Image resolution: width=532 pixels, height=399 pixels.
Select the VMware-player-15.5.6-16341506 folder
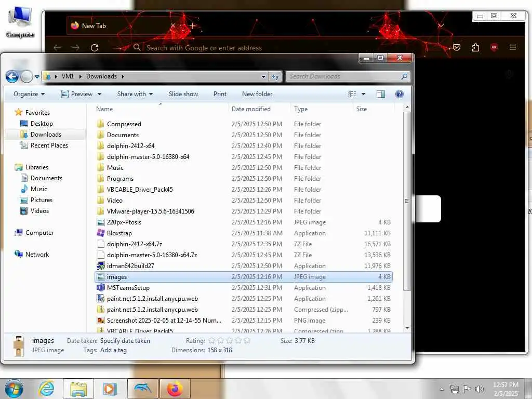[150, 211]
